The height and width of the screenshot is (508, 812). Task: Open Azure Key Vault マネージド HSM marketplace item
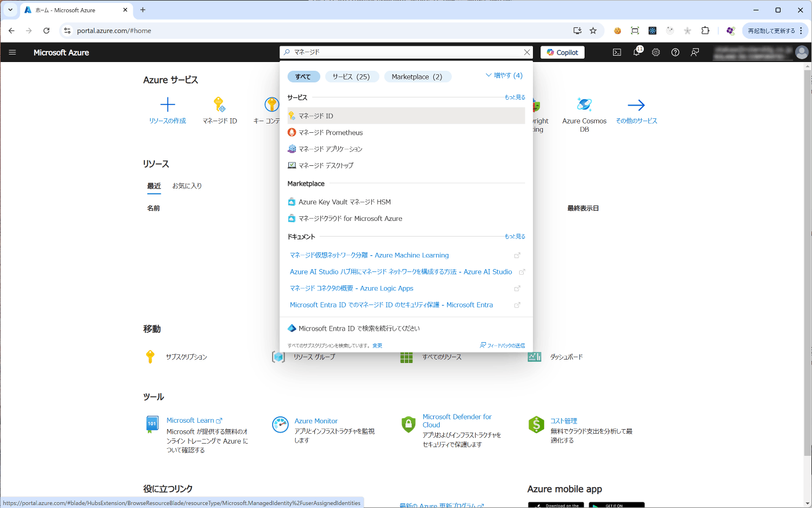406,202
